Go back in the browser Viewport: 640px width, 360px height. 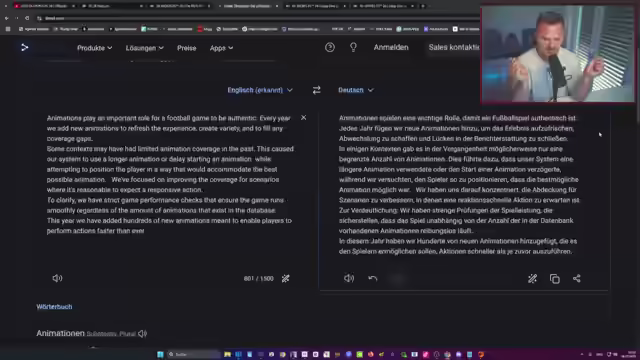click(x=7, y=18)
